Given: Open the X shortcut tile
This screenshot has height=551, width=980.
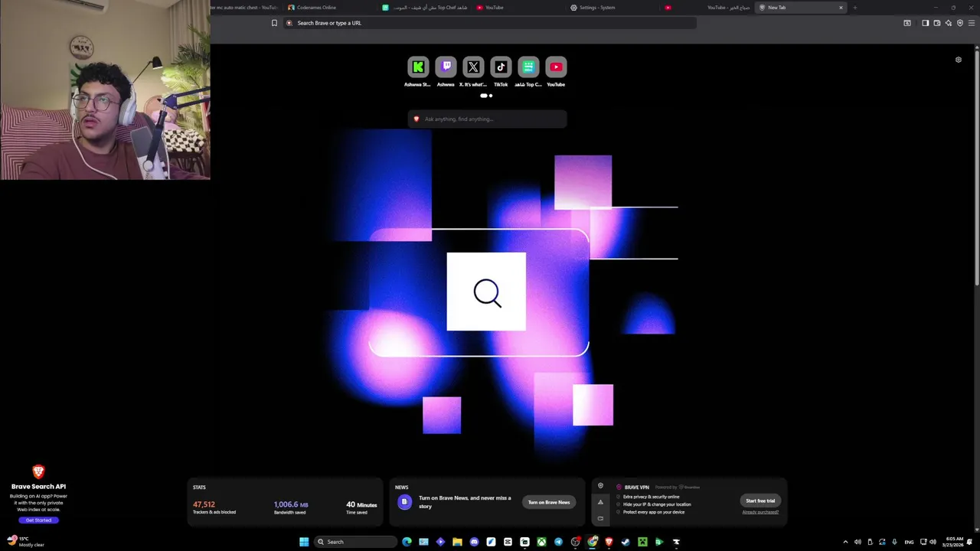Looking at the screenshot, I should point(473,67).
